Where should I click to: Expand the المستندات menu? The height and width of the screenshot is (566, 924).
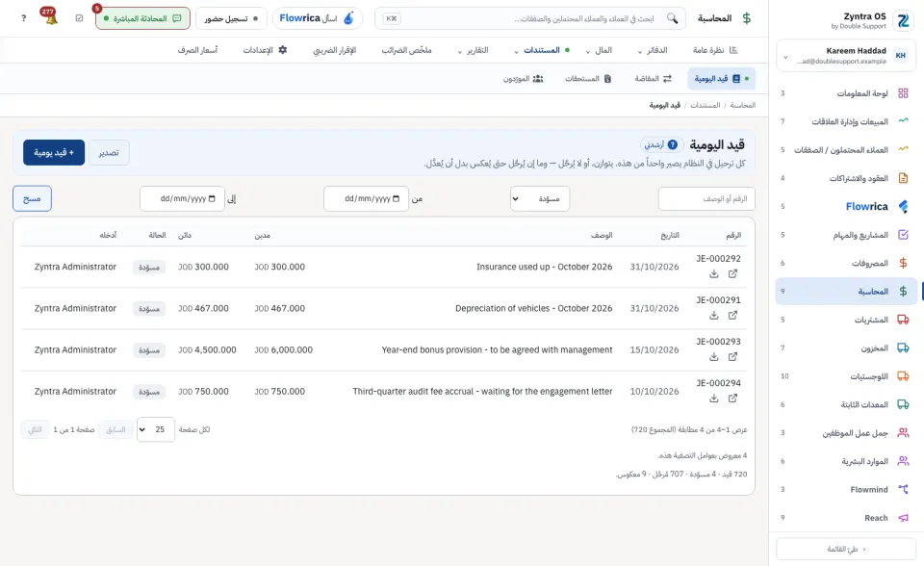tap(542, 50)
